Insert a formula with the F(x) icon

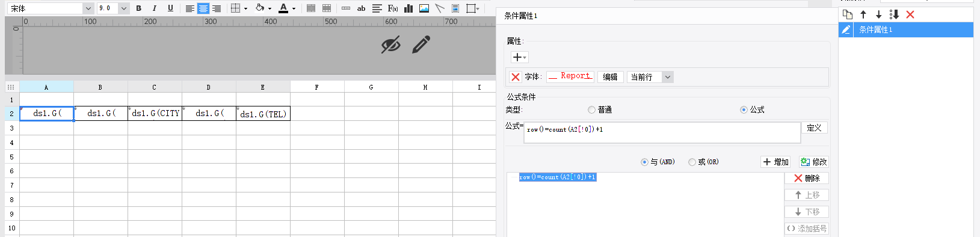click(393, 8)
